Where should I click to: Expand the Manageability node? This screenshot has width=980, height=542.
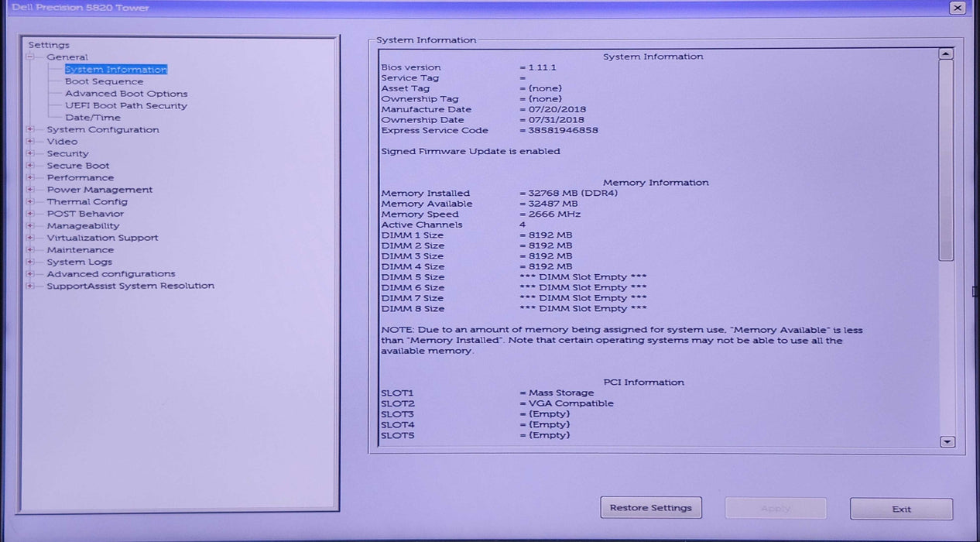31,226
